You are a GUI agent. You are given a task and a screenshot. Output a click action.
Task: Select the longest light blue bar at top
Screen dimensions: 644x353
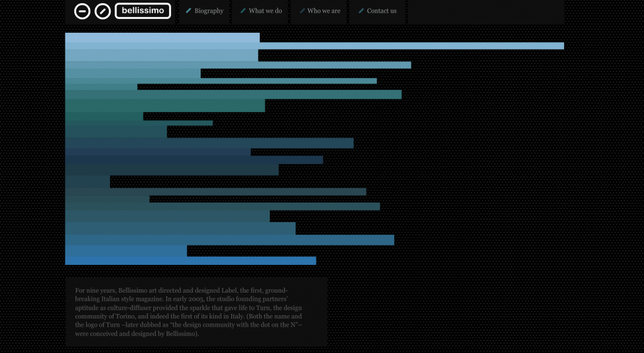coord(409,46)
